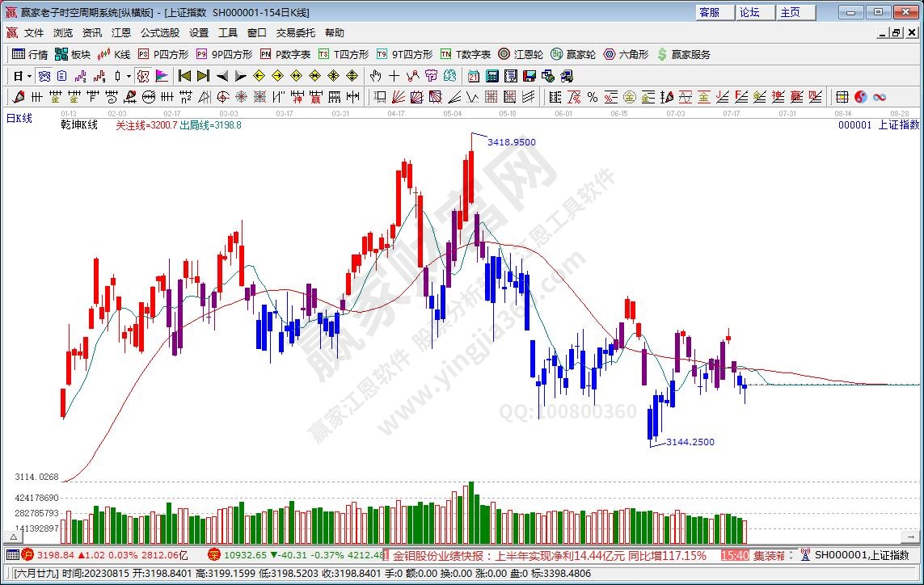The width and height of the screenshot is (924, 585).
Task: Open the 交易委托 menu
Action: (295, 33)
